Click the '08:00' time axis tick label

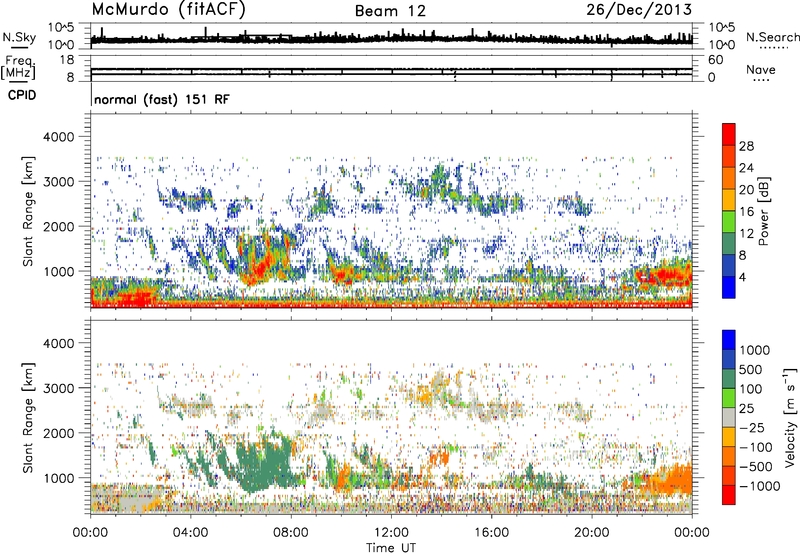click(x=291, y=533)
